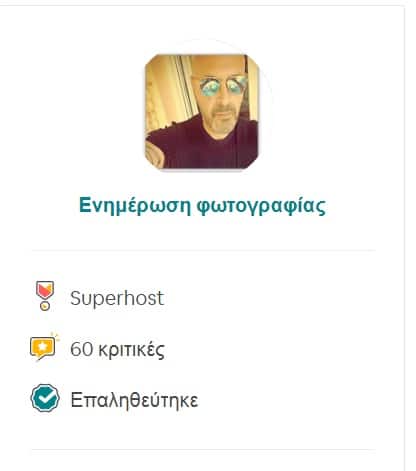Viewport: 416px width, 471px height.
Task: Click the word Ενημέρωση in update link
Action: click(135, 206)
